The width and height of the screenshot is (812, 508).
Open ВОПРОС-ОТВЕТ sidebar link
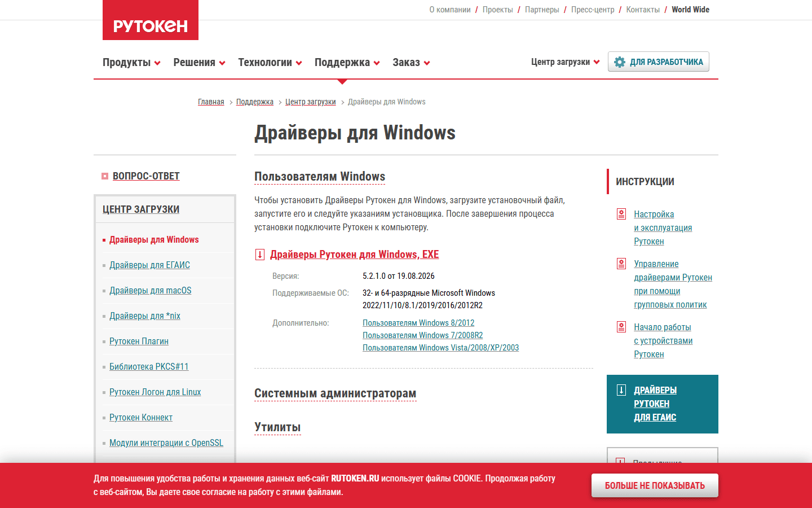click(x=146, y=176)
